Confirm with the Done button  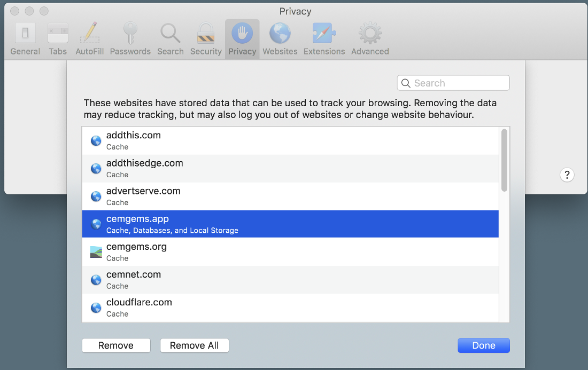coord(483,345)
